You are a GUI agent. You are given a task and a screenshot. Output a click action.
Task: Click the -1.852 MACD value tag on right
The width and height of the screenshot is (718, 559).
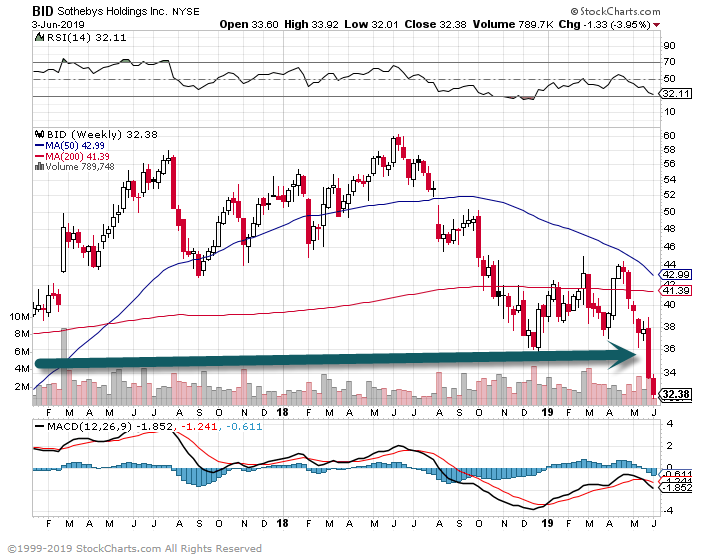tap(676, 488)
